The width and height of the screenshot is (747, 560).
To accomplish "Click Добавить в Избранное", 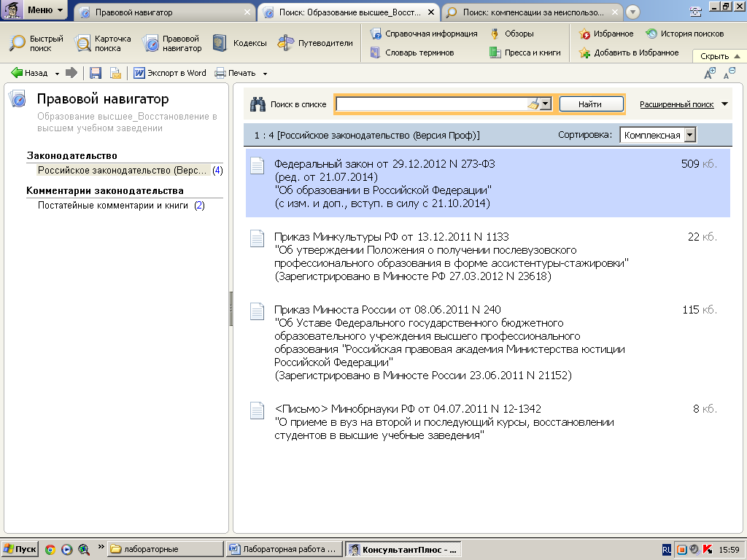I will tap(629, 52).
